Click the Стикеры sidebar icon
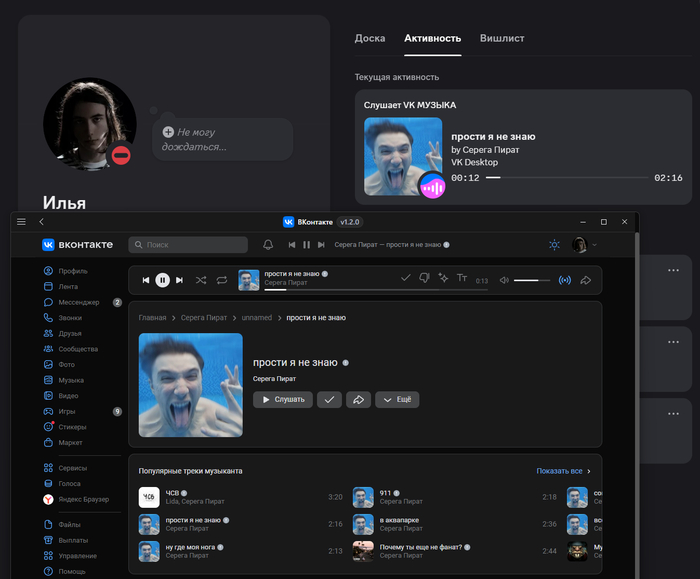This screenshot has width=700, height=579. [48, 427]
